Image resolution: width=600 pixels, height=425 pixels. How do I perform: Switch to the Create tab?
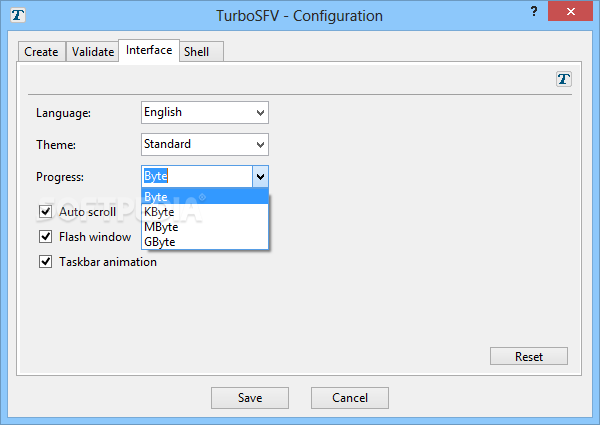click(42, 51)
